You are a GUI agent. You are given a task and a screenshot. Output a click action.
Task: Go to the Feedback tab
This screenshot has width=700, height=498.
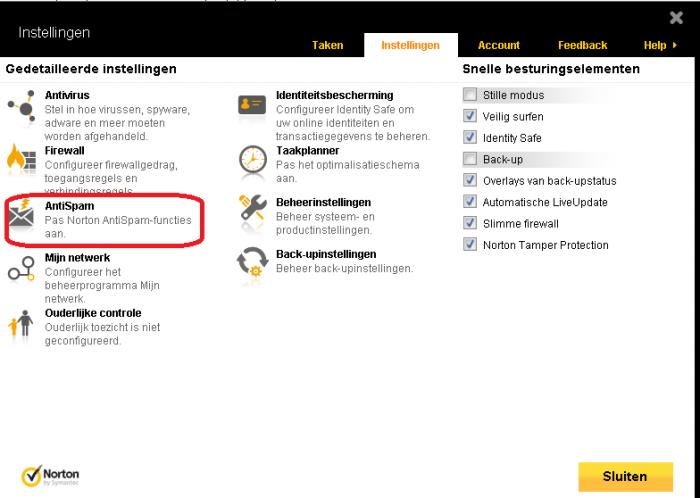(x=582, y=45)
